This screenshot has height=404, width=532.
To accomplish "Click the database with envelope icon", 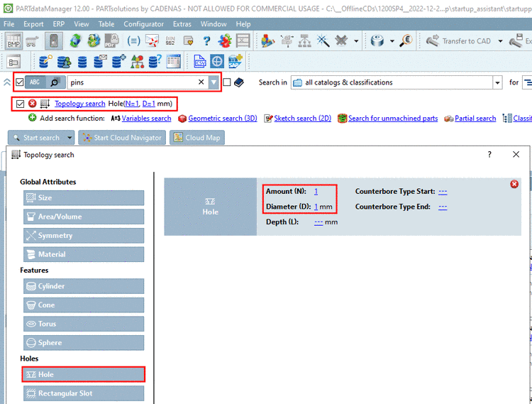I will click(x=101, y=62).
